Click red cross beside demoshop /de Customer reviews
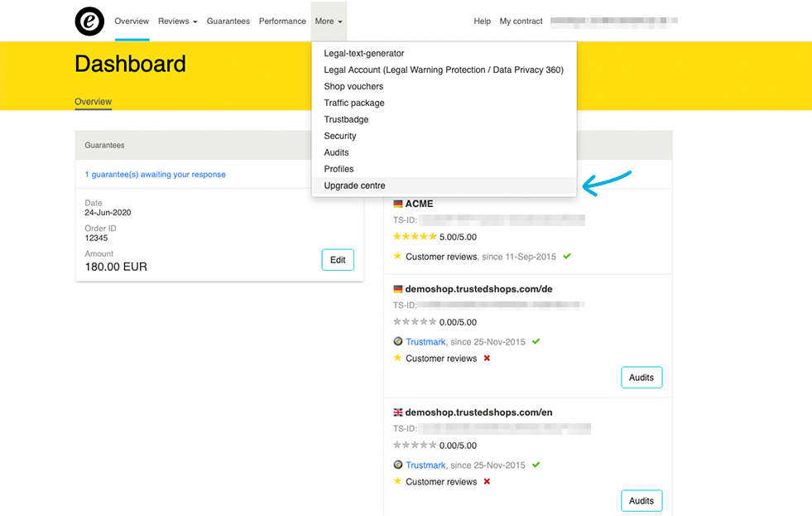 tap(487, 358)
